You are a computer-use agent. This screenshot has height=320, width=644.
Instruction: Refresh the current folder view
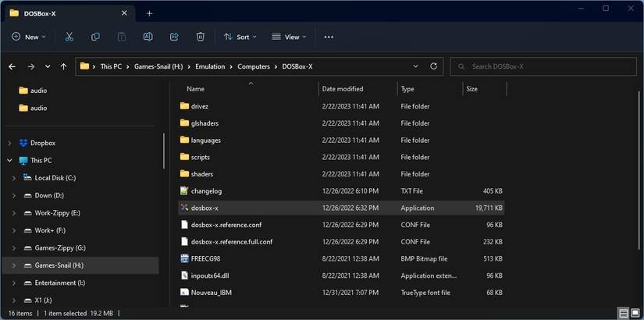[x=434, y=66]
